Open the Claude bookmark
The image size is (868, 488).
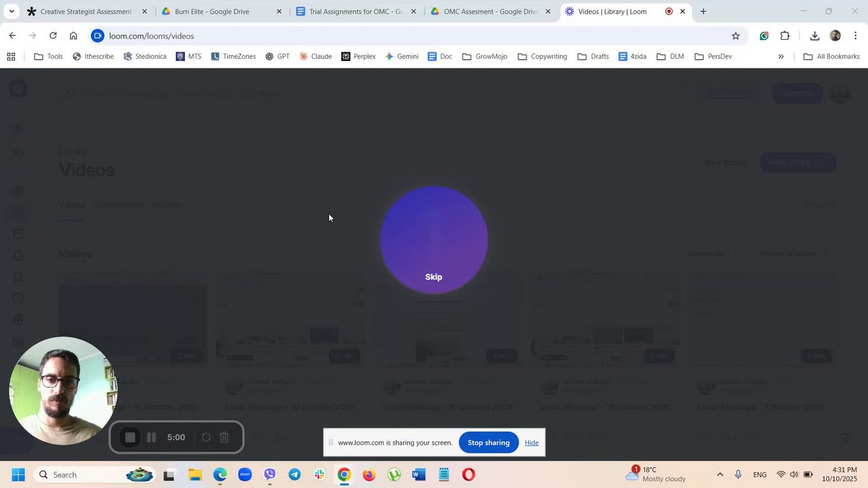click(x=315, y=56)
